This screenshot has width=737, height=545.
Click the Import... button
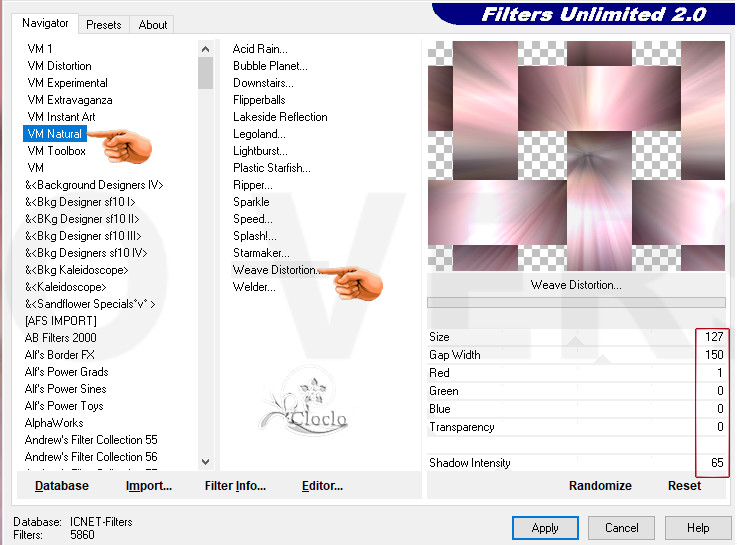(149, 486)
